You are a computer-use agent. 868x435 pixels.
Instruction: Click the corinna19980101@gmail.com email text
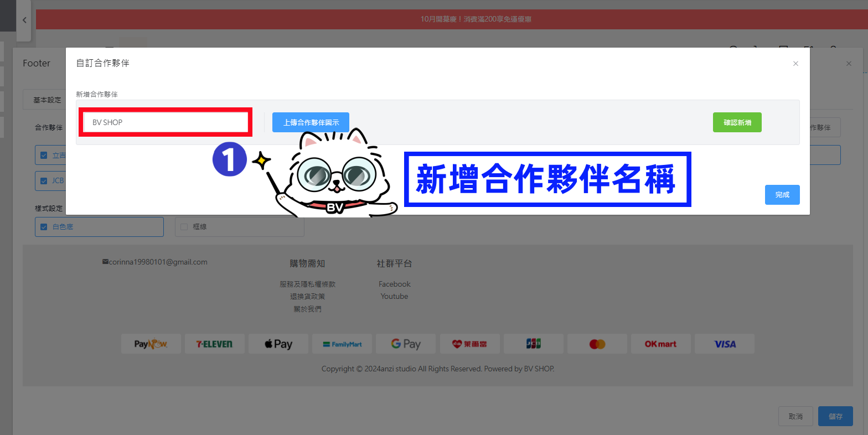tap(158, 262)
